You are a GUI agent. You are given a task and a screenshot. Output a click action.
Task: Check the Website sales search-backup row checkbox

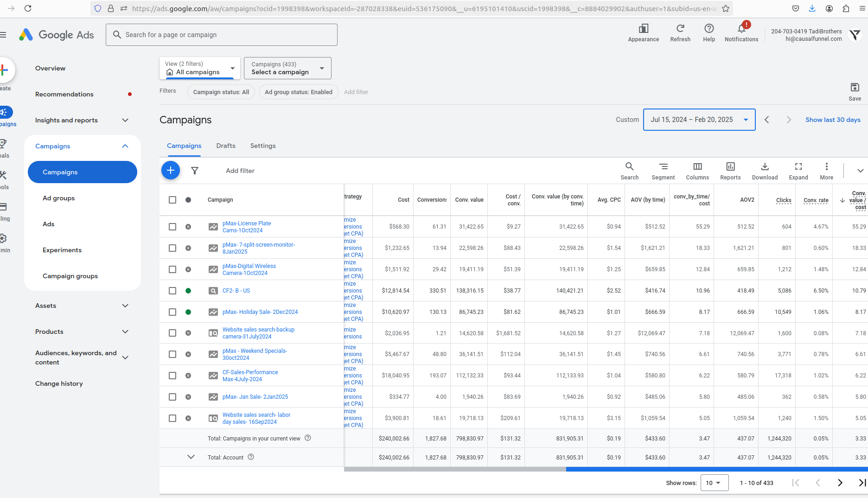(x=172, y=333)
